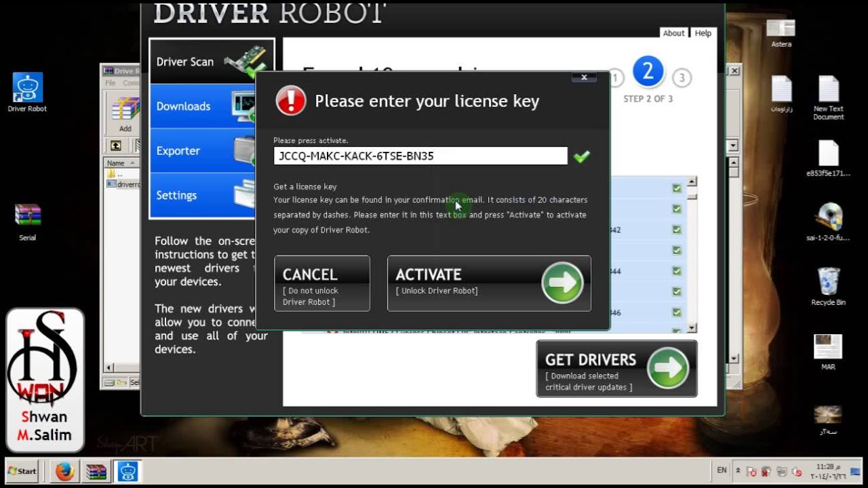Click the Start button
The height and width of the screenshot is (488, 868).
(21, 470)
